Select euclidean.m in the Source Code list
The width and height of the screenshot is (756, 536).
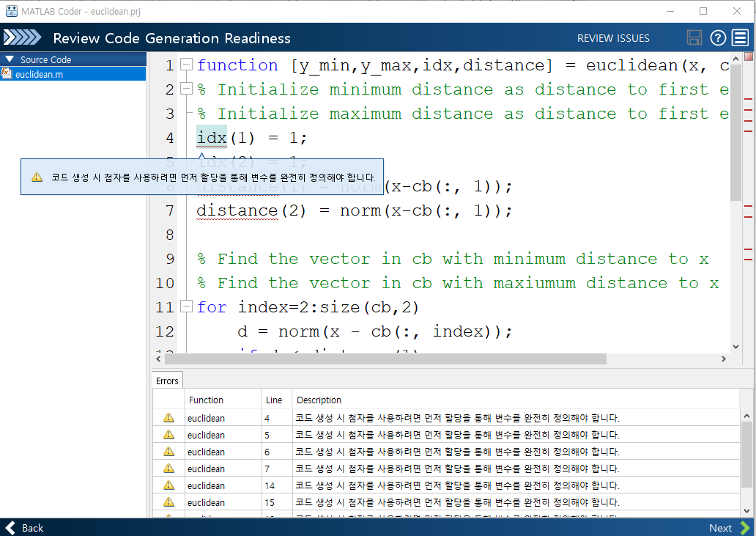coord(73,74)
